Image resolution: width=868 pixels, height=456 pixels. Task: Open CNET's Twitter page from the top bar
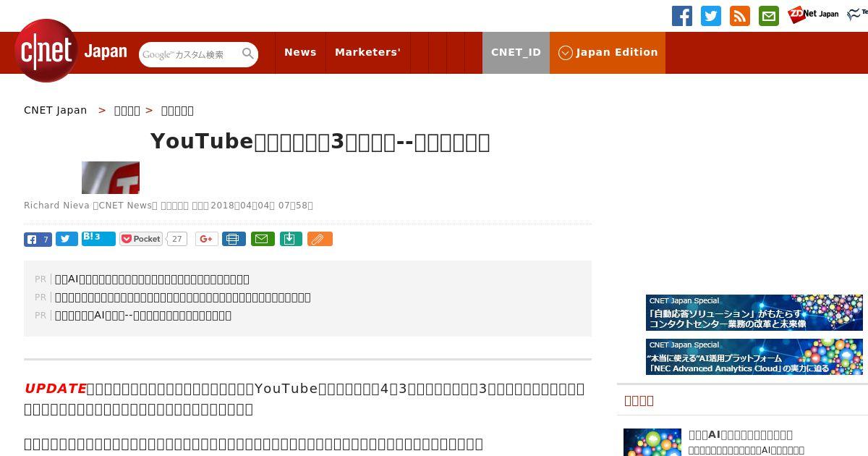[x=711, y=16]
